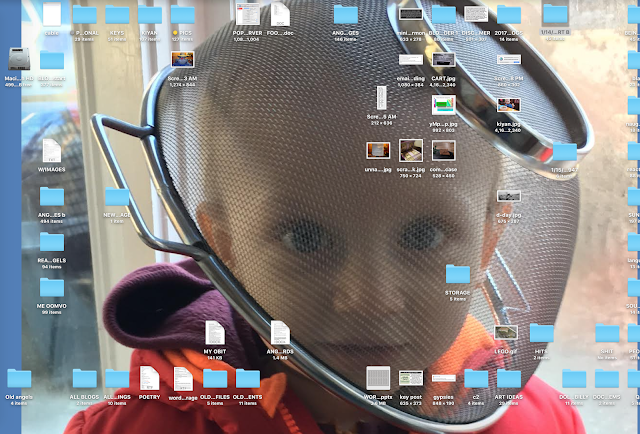
Task: Open the DOC...EMS folder
Action: [x=607, y=378]
